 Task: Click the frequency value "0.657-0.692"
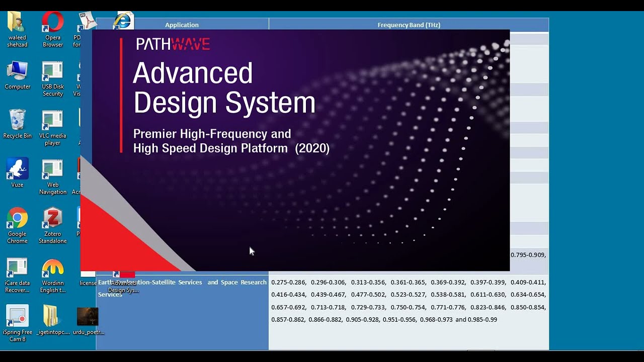tap(289, 307)
